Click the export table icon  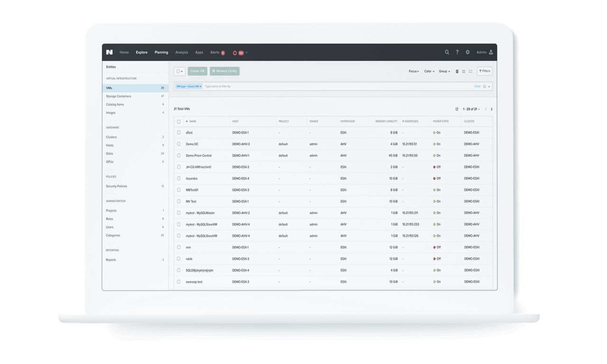click(457, 109)
